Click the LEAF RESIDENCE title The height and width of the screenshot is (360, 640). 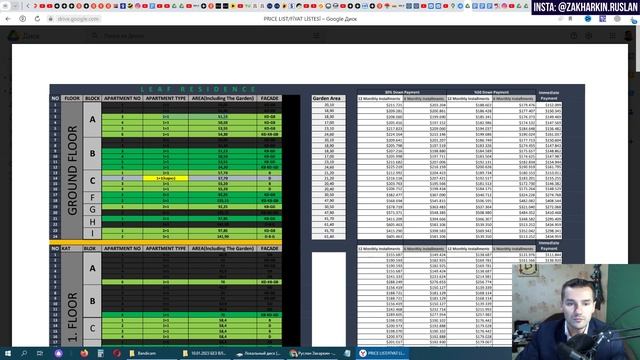198,89
